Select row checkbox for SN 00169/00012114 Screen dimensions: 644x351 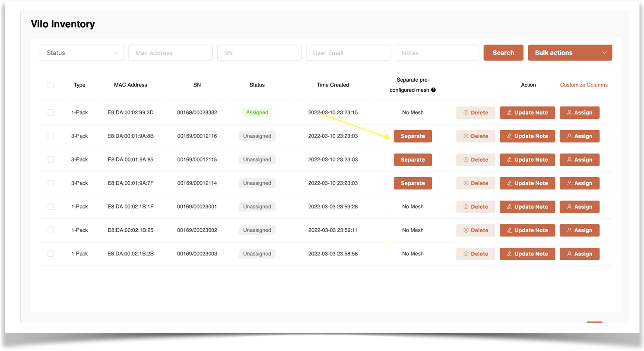point(51,183)
